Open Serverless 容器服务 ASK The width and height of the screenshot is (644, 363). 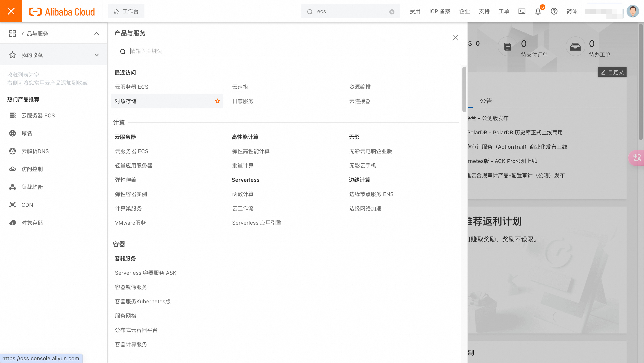146,273
